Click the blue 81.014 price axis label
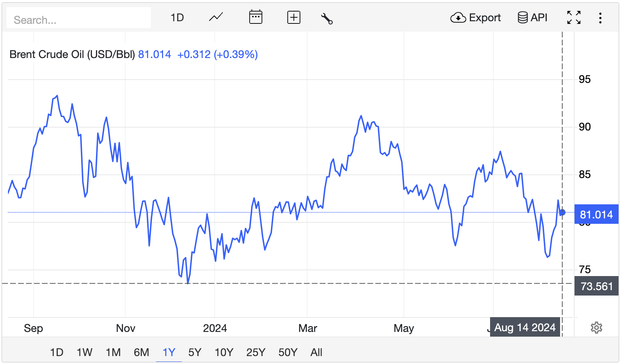 coord(596,214)
